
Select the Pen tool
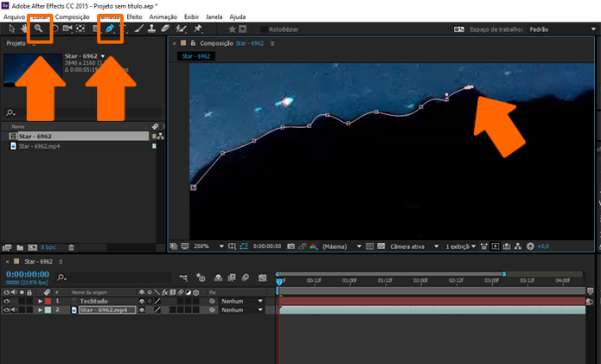(110, 29)
